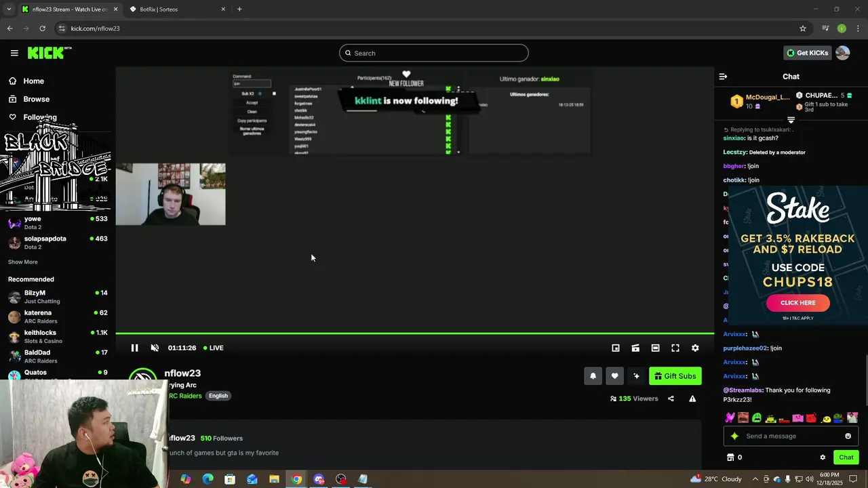Viewport: 868px width, 488px height.
Task: Open nflow23 channel name title
Action: (x=182, y=373)
